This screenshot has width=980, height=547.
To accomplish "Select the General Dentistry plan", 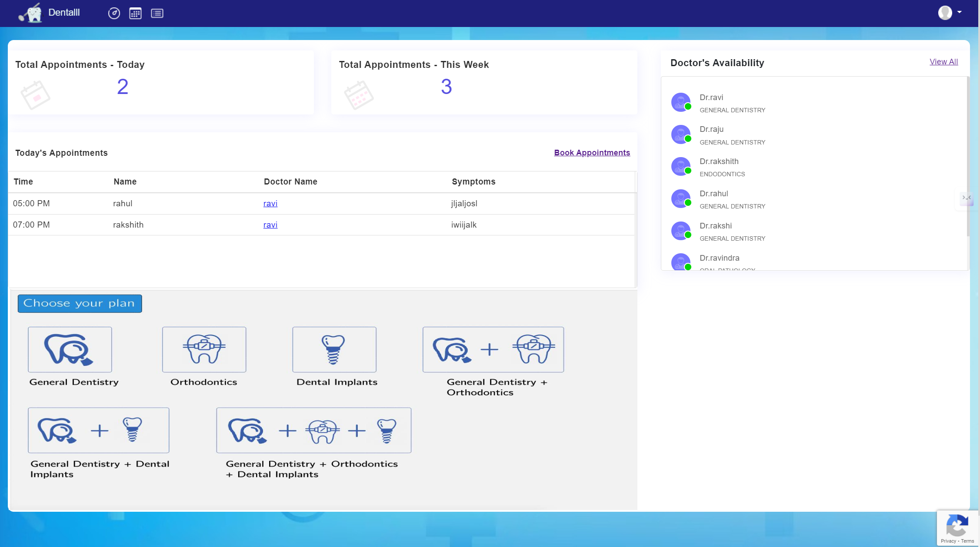I will pyautogui.click(x=70, y=349).
